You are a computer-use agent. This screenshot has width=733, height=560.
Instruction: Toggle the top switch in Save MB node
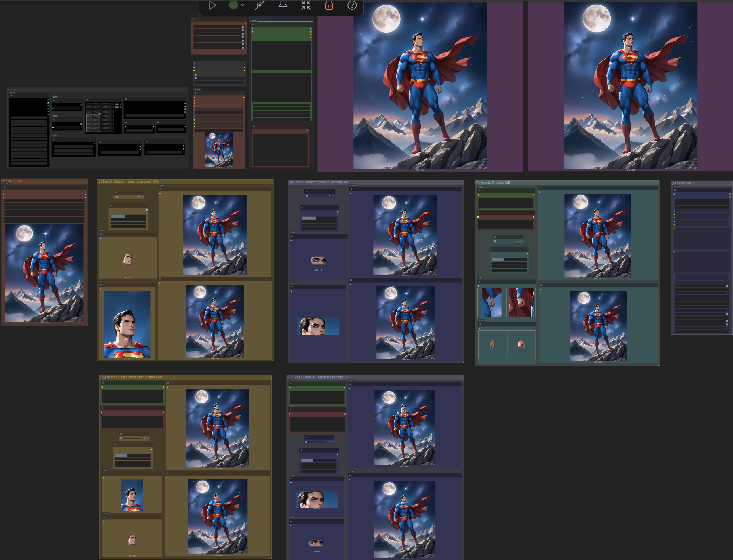click(x=727, y=286)
